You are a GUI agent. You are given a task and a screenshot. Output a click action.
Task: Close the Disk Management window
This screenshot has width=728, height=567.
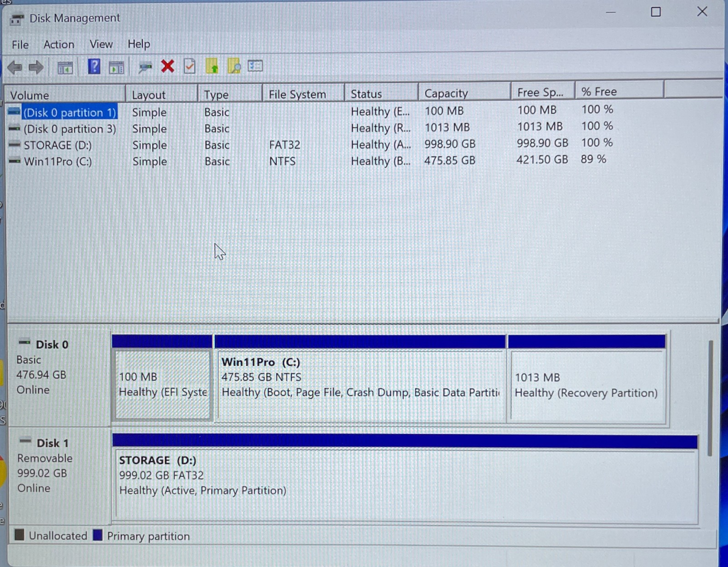tap(702, 11)
